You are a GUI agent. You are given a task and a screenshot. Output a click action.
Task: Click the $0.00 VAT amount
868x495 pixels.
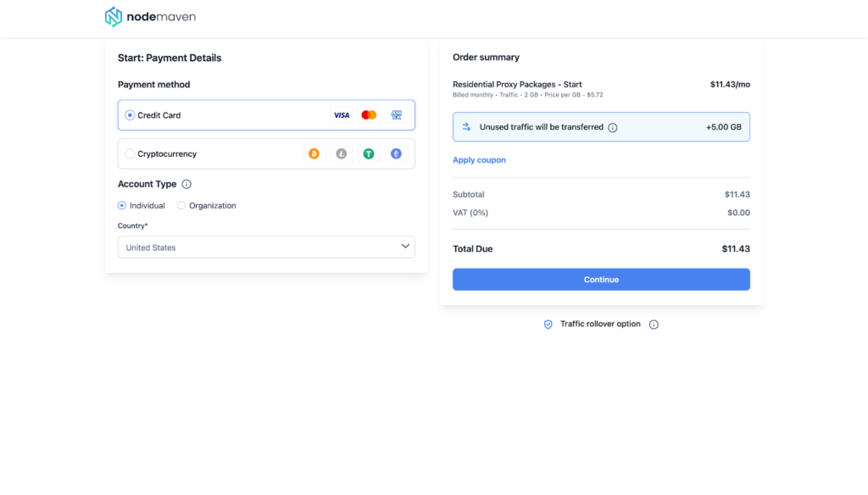click(738, 213)
